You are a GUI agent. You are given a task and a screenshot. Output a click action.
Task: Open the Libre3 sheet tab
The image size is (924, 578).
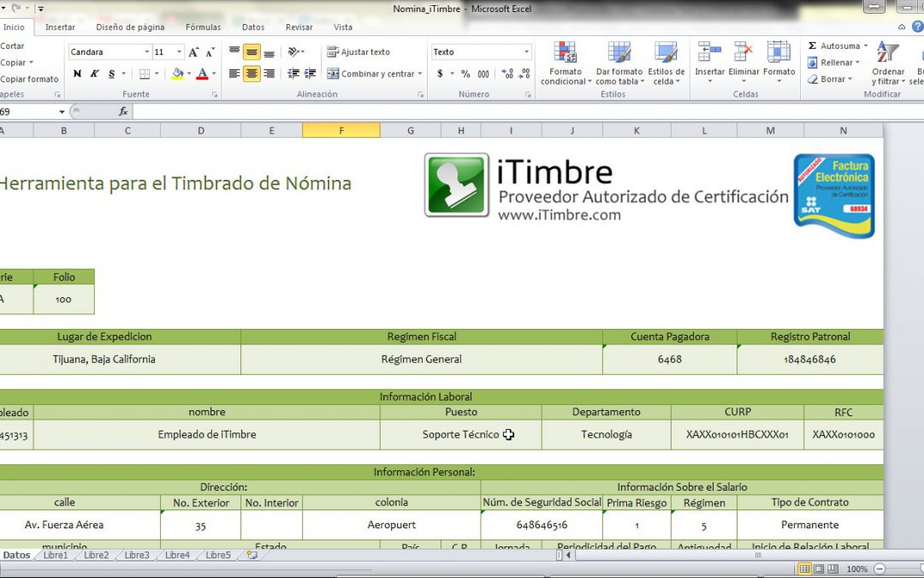point(136,555)
